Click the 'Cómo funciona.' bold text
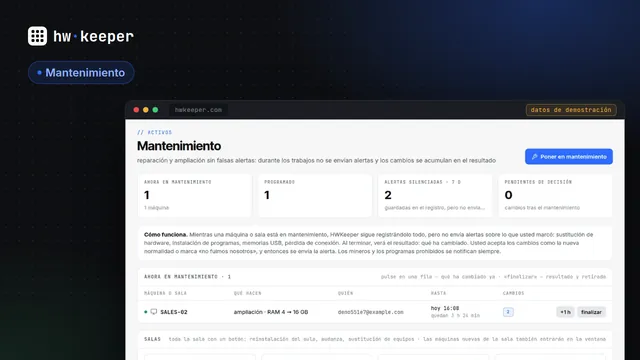This screenshot has width=640, height=360. [x=165, y=235]
